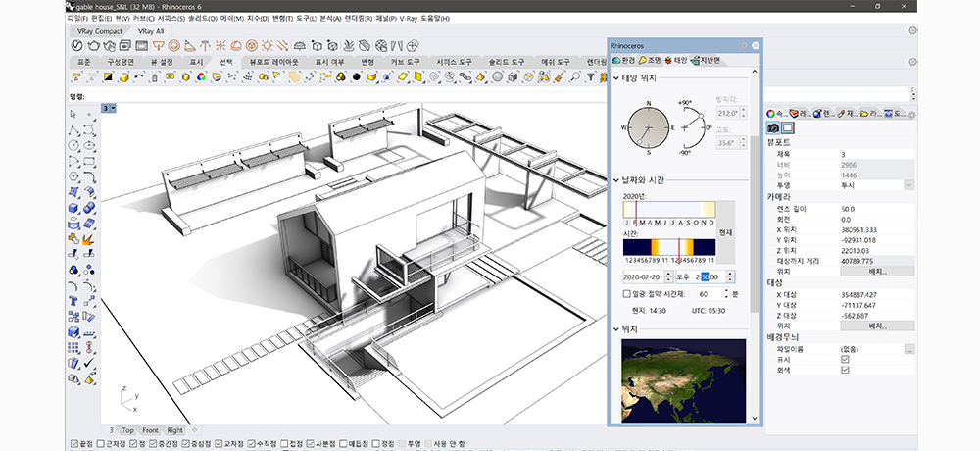This screenshot has height=451, width=980.
Task: Toggle the 회색 wallpaper checkbox
Action: pos(845,370)
